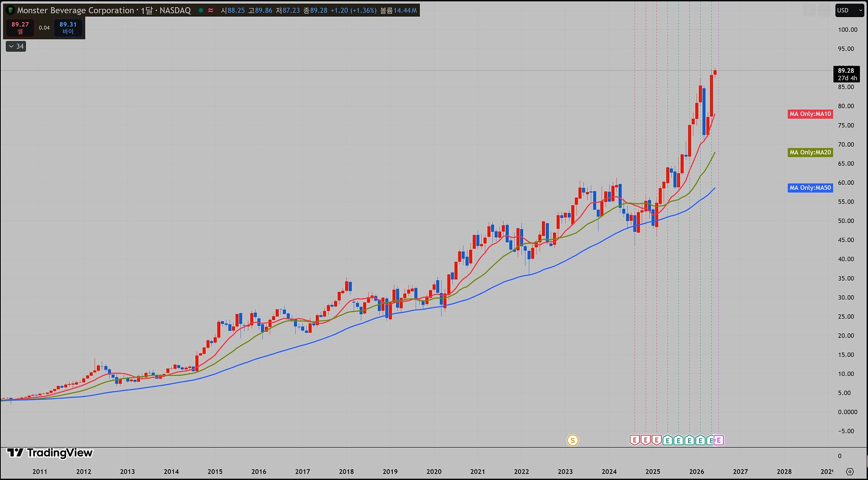Click the 볼륨14.44M volume value
868x480 pixels.
tap(398, 10)
